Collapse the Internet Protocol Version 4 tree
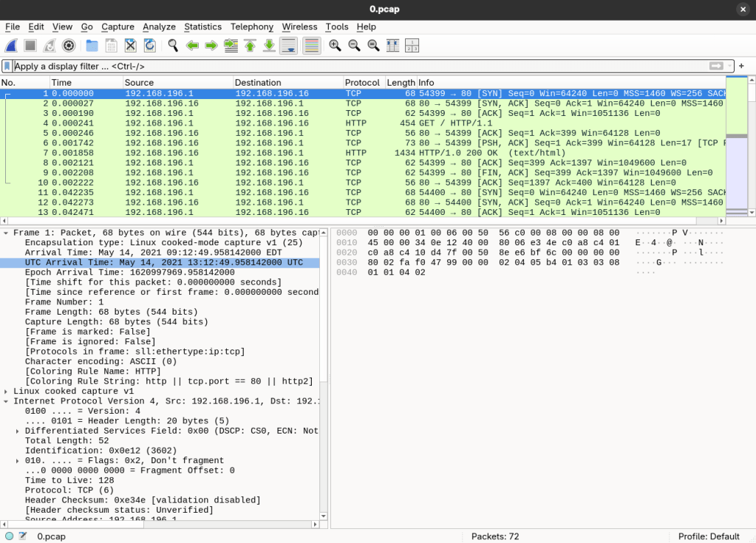Screen dimensions: 756x543 (6, 401)
